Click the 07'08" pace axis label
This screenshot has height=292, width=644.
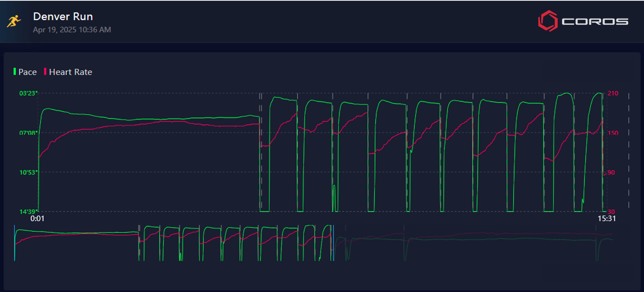coord(28,133)
